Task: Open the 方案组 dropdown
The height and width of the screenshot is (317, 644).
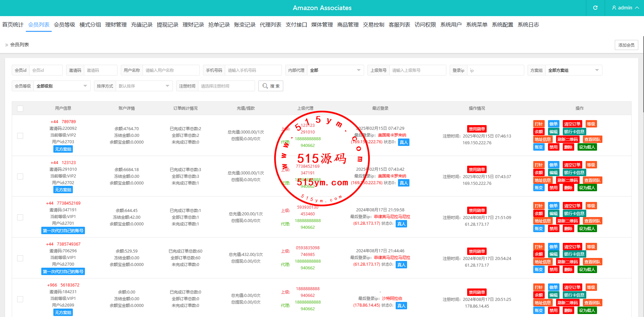Action: [573, 70]
